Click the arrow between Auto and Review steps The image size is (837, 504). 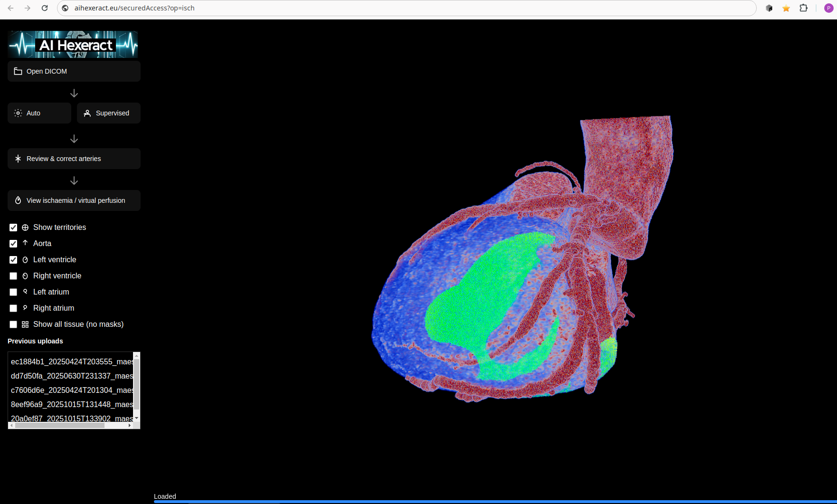coord(74,139)
